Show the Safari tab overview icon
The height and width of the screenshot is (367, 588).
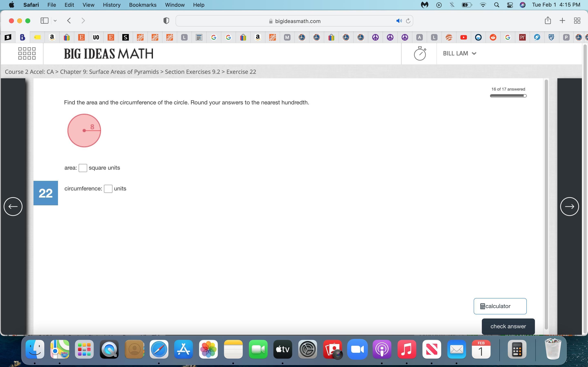point(577,21)
